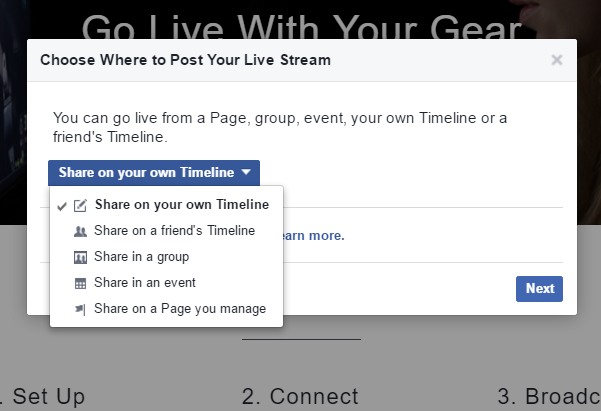Click the group icon beside Share in a group

pos(80,257)
